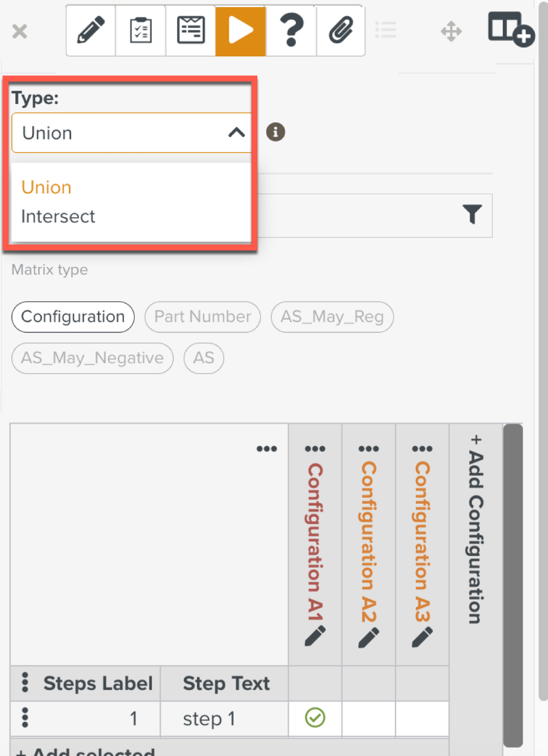548x756 pixels.
Task: Select the Configuration matrix type chip
Action: click(x=72, y=317)
